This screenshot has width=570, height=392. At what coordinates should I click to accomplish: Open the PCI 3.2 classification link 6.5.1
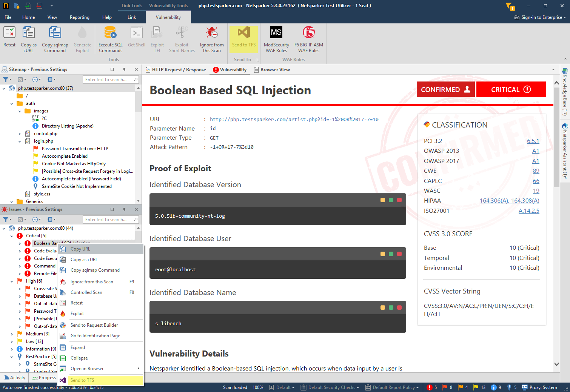(533, 141)
